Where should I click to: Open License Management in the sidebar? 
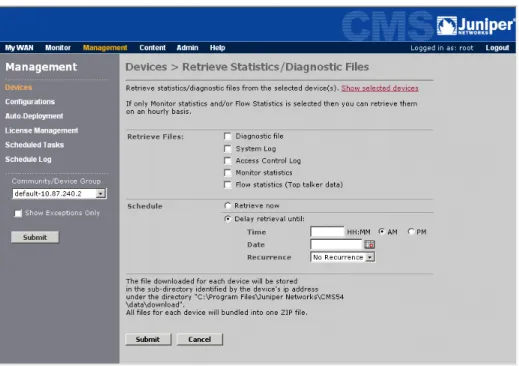click(x=41, y=130)
